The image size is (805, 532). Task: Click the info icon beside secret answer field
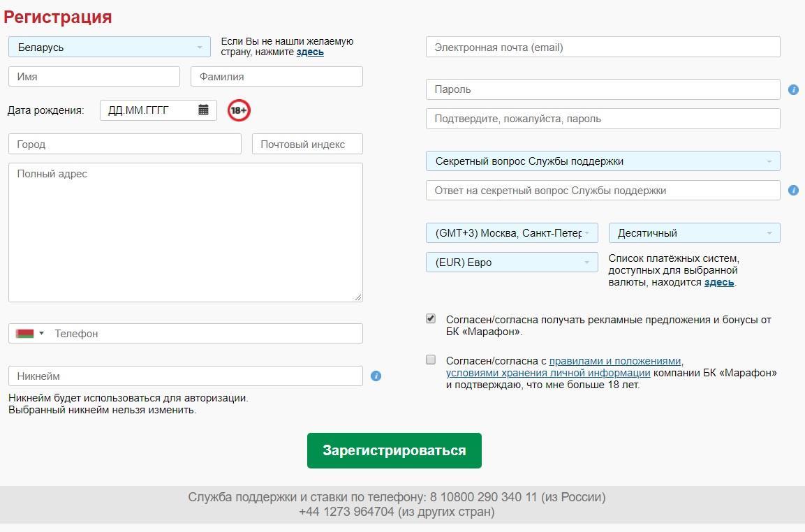[x=793, y=190]
